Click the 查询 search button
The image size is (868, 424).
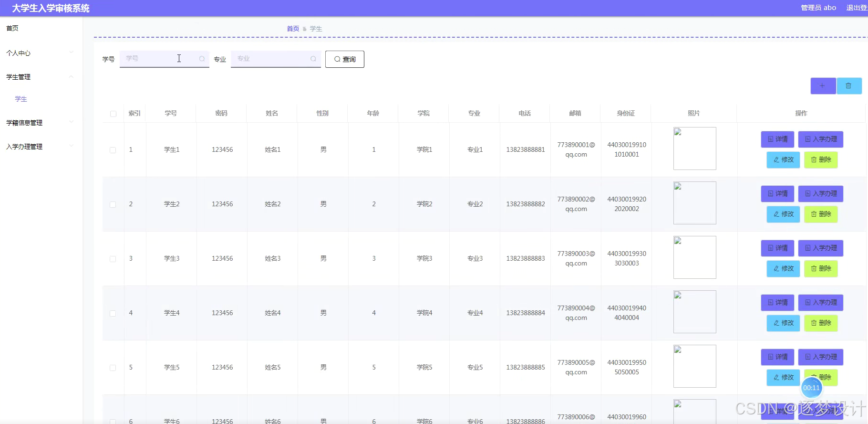pos(345,59)
